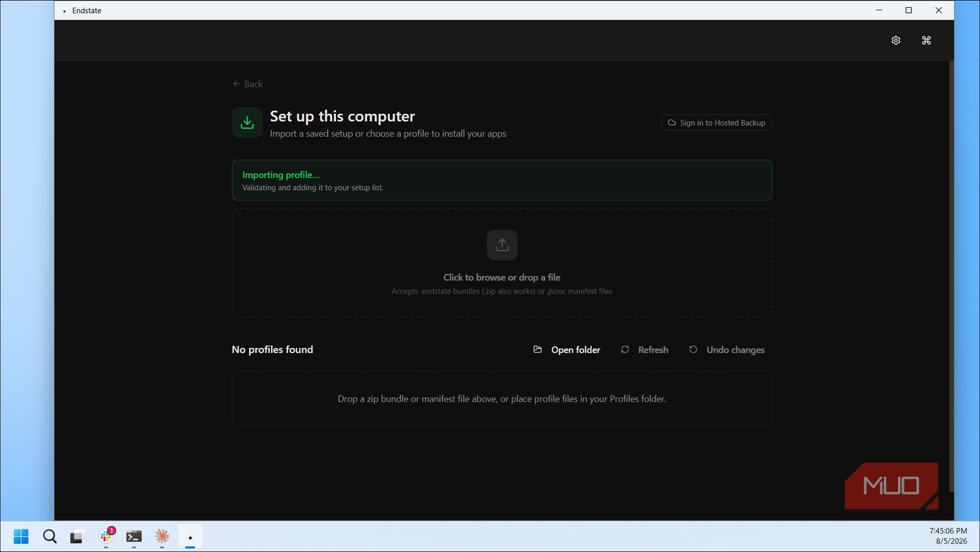
Task: Open Slack from the taskbar
Action: tap(106, 536)
